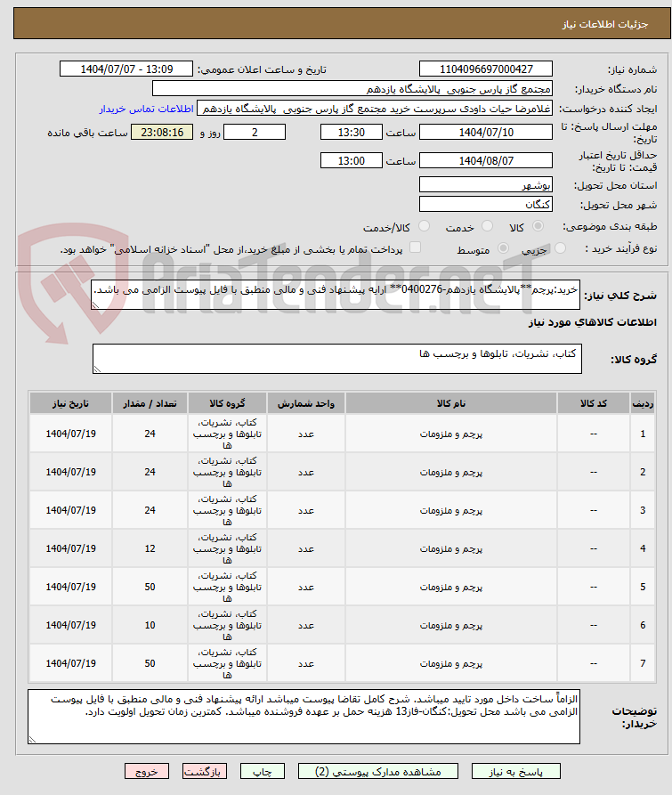Viewport: 672px width, 795px height.
Task: Click the خروج exit button
Action: (147, 771)
